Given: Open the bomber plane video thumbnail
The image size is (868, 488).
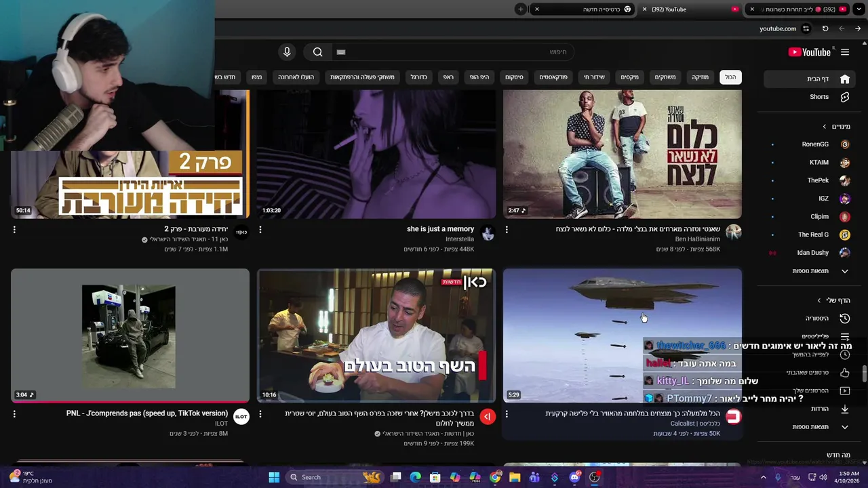Looking at the screenshot, I should [623, 335].
